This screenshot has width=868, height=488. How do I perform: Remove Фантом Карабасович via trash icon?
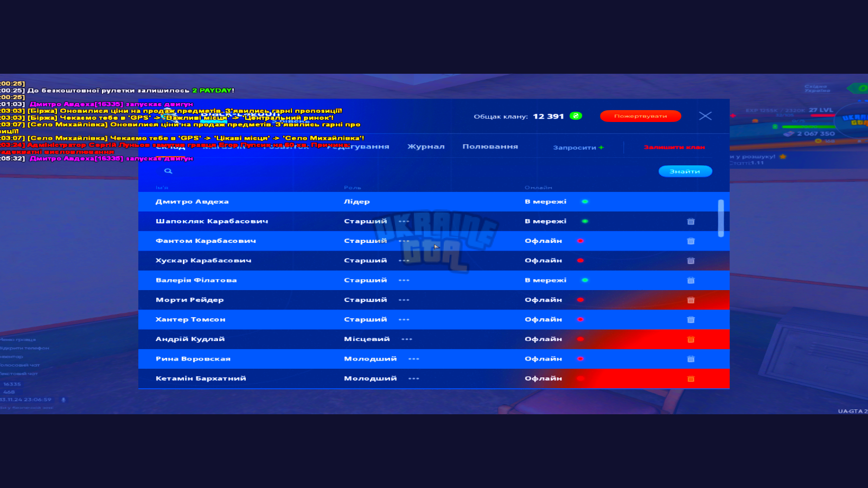pyautogui.click(x=691, y=241)
